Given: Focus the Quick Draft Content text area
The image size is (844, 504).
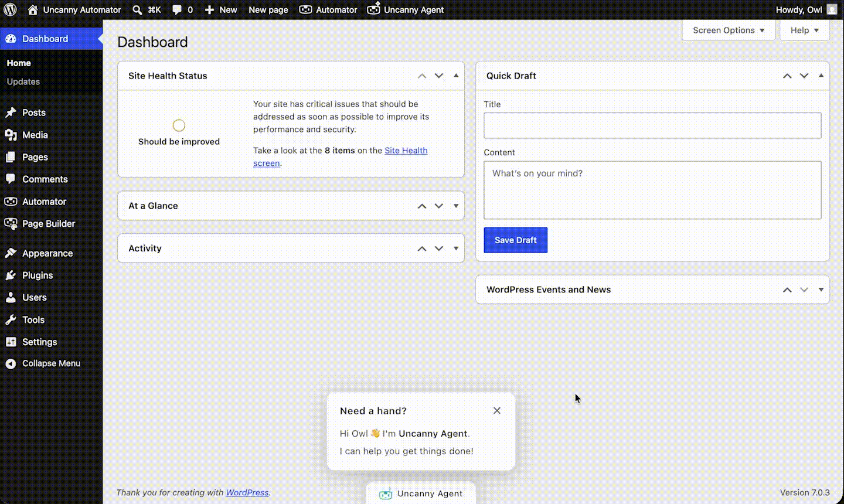Looking at the screenshot, I should [x=652, y=190].
